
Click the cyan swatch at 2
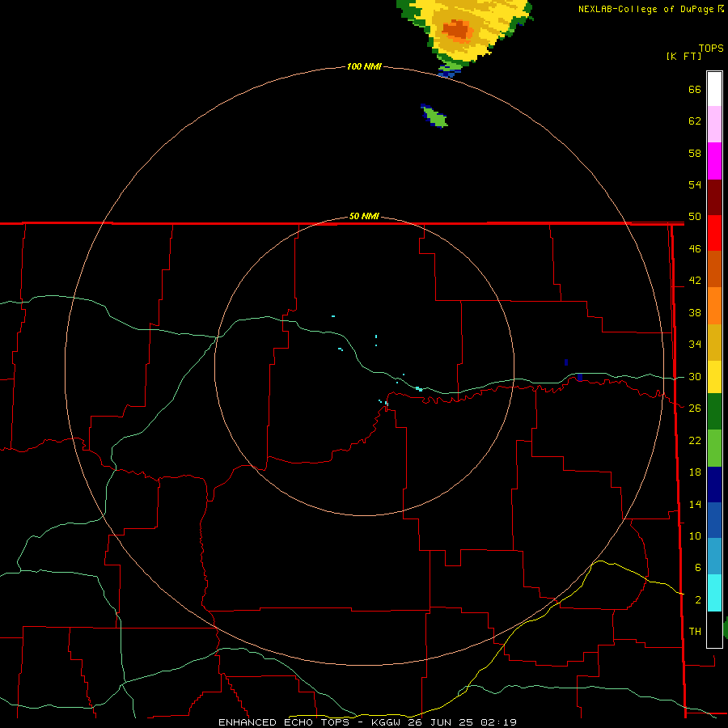click(714, 593)
